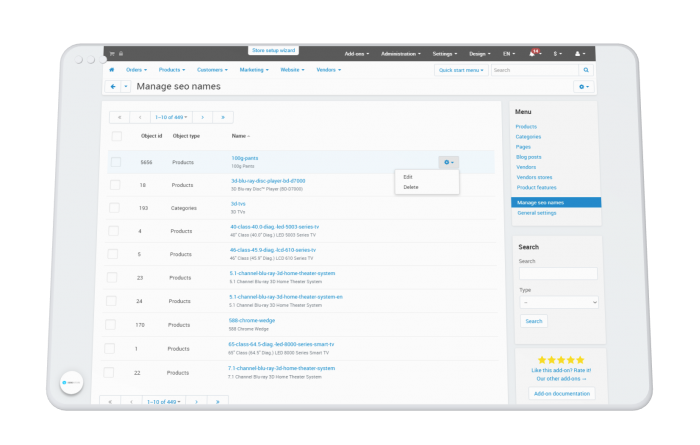Open the Type select in Search panel
Viewport: 700px width, 445px height.
tap(558, 302)
